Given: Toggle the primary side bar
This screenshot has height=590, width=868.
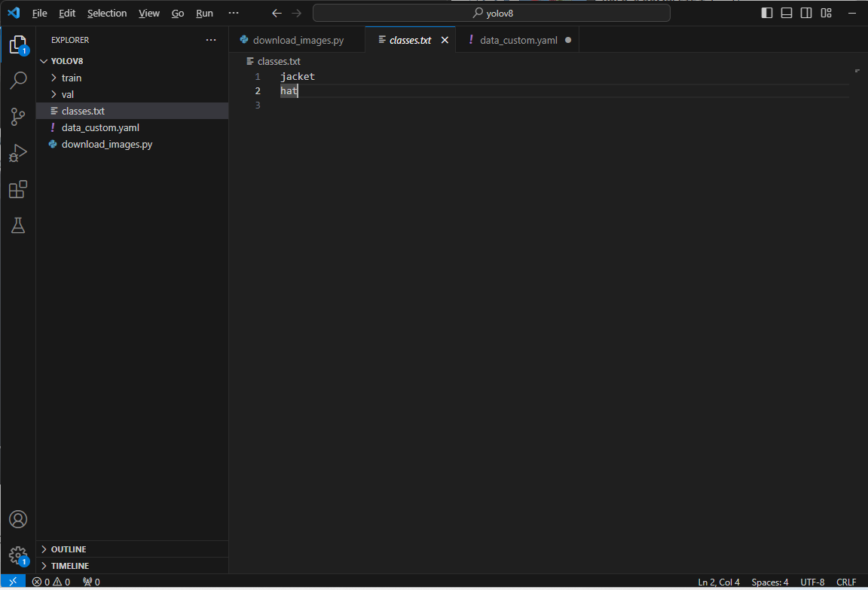Looking at the screenshot, I should coord(767,13).
